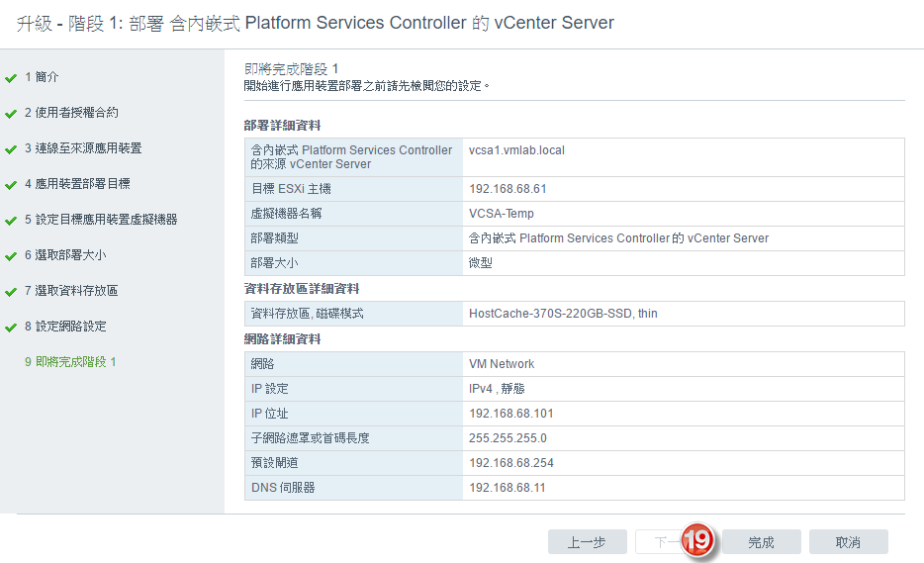Click the 完成 finish button

(x=762, y=542)
